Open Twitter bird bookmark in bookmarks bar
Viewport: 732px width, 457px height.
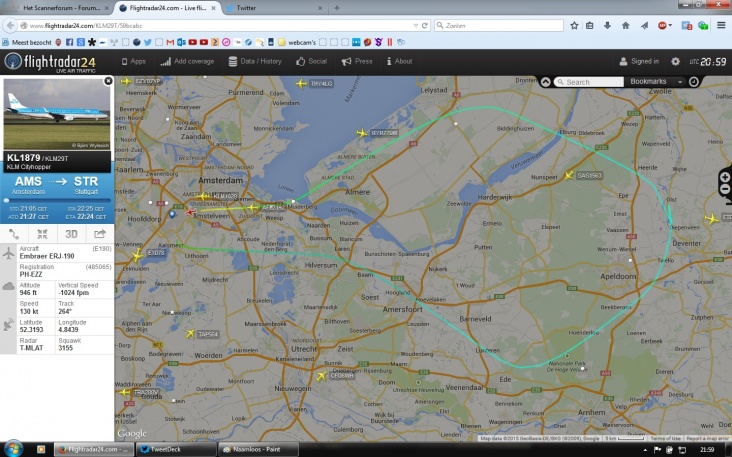click(148, 42)
